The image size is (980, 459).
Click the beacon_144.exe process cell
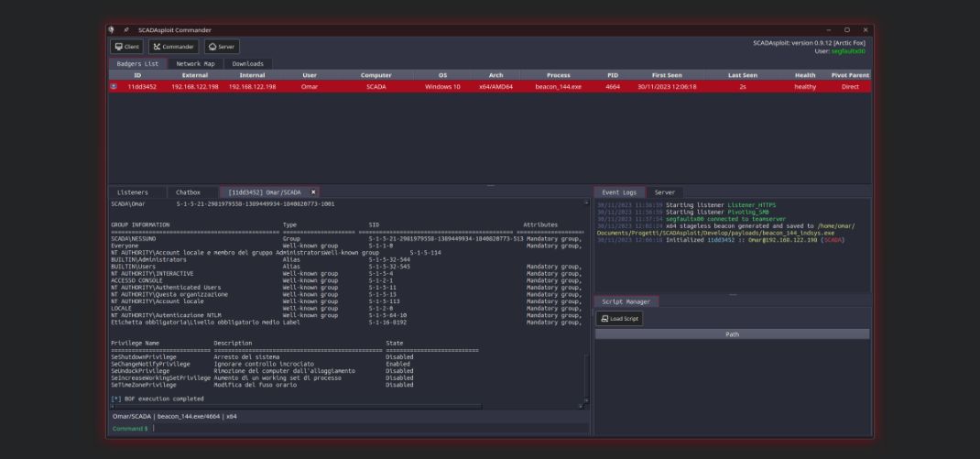(x=558, y=87)
